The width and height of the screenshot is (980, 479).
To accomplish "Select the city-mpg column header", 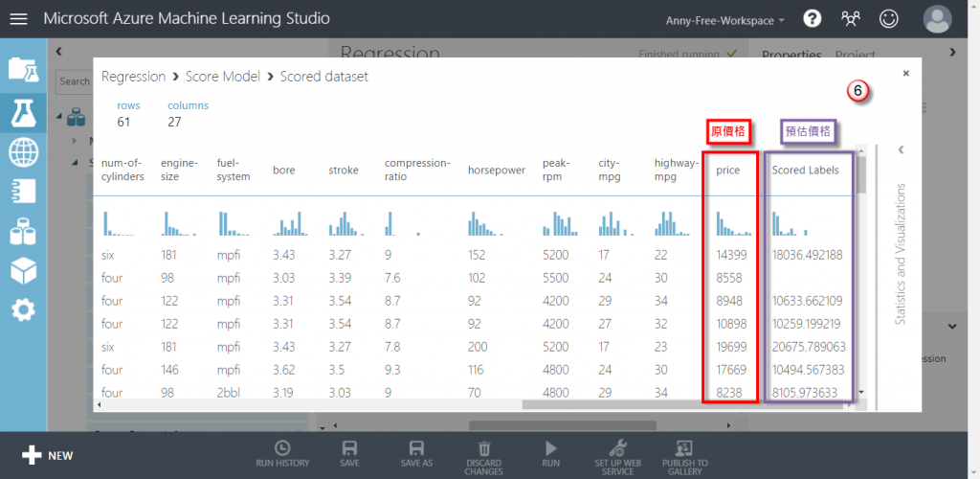I will (x=610, y=170).
